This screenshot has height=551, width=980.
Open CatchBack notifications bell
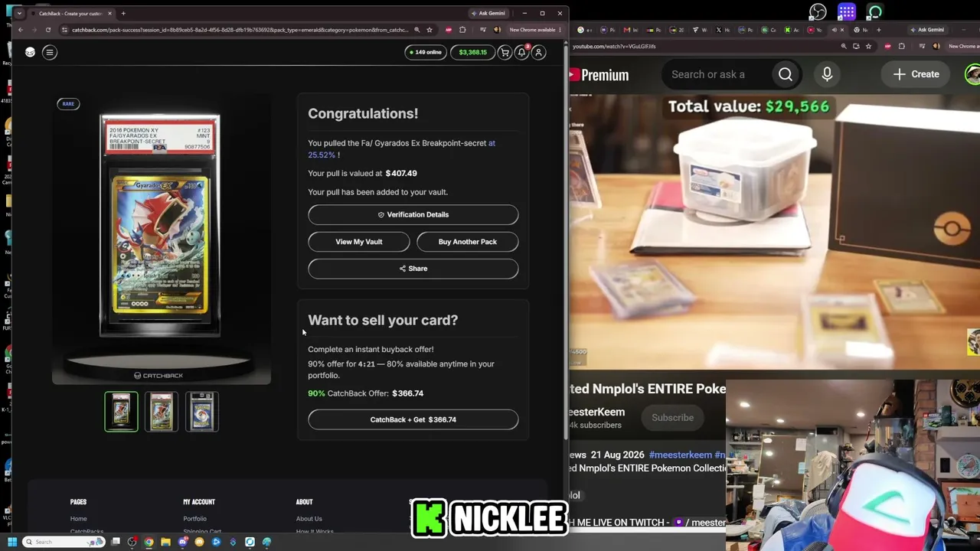(521, 52)
